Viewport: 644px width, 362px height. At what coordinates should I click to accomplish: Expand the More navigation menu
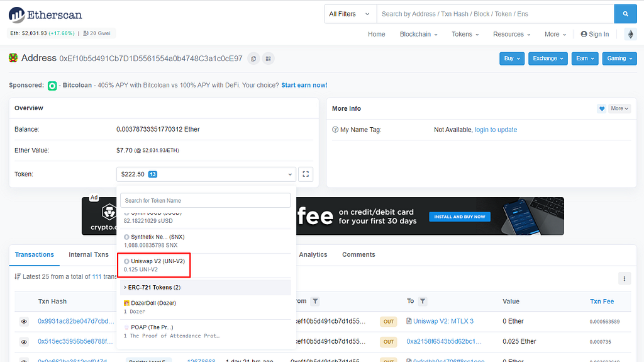tap(555, 34)
